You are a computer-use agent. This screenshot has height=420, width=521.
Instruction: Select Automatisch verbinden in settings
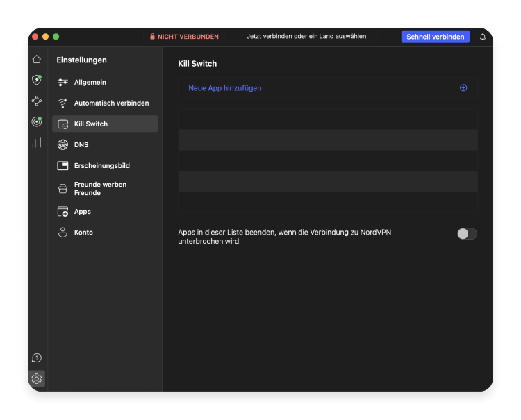coord(111,103)
